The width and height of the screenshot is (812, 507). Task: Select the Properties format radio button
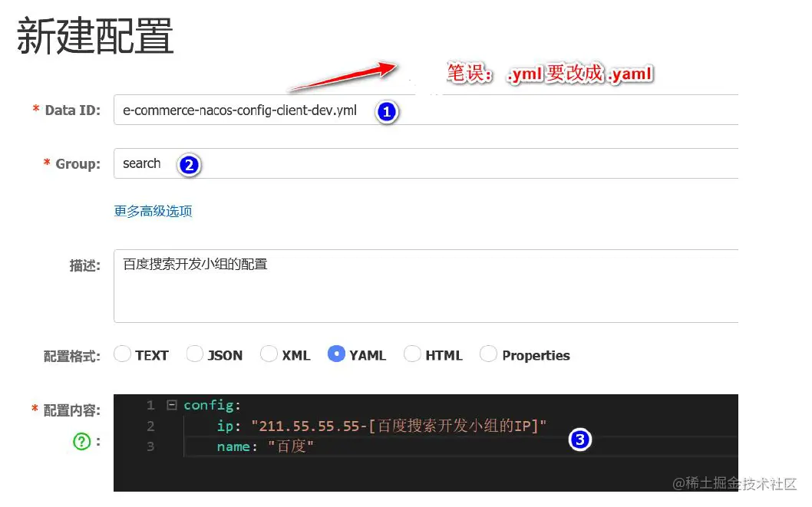488,354
